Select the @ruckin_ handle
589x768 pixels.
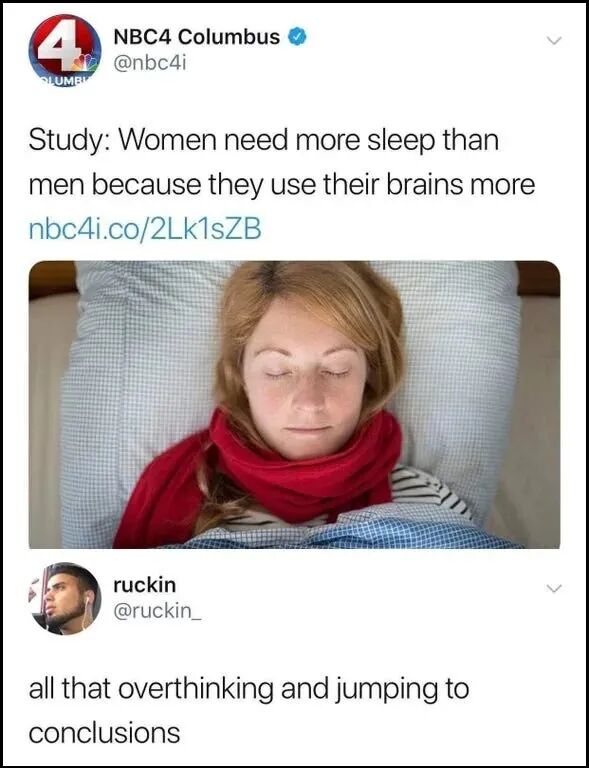(x=157, y=610)
